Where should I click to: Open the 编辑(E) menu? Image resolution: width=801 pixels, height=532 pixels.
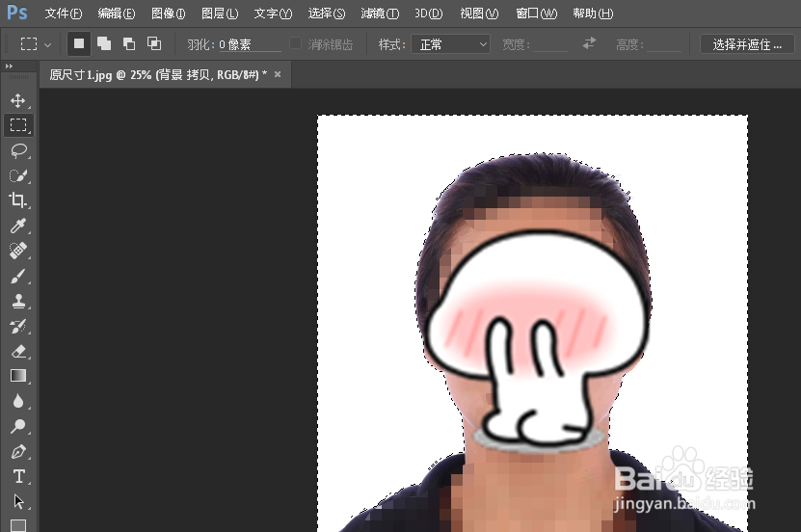(117, 13)
